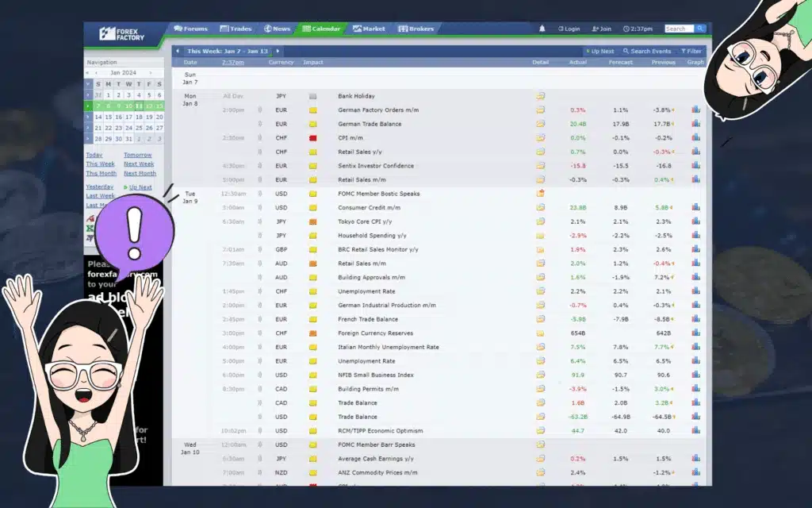
Task: Open the 2:37pm time settings
Action: click(638, 29)
